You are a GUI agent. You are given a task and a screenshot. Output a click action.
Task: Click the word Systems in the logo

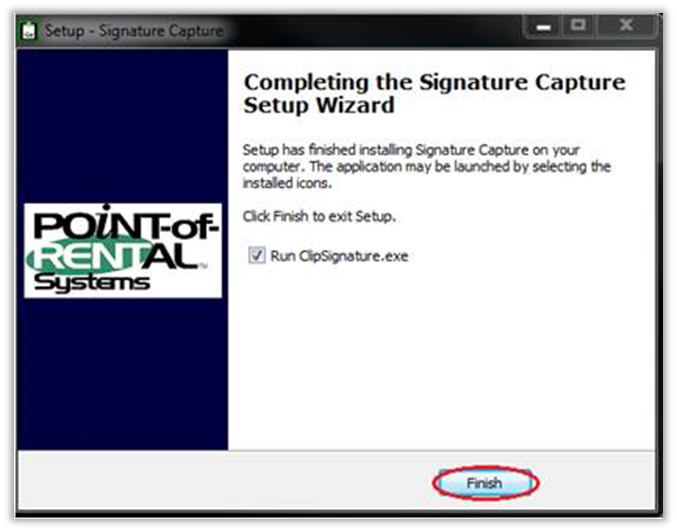92,283
